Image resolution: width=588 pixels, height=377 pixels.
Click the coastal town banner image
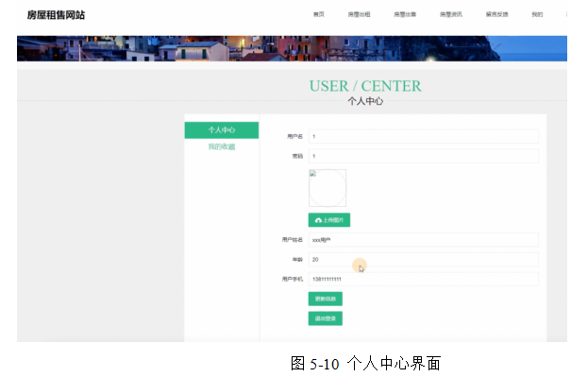pos(292,48)
